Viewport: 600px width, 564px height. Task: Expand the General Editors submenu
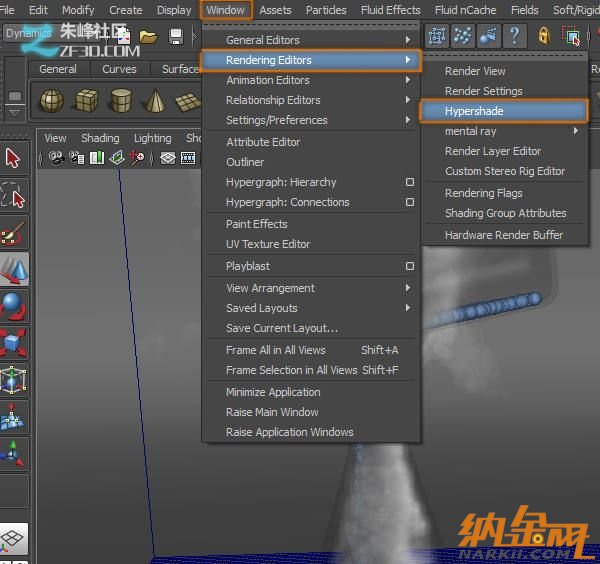tap(311, 40)
